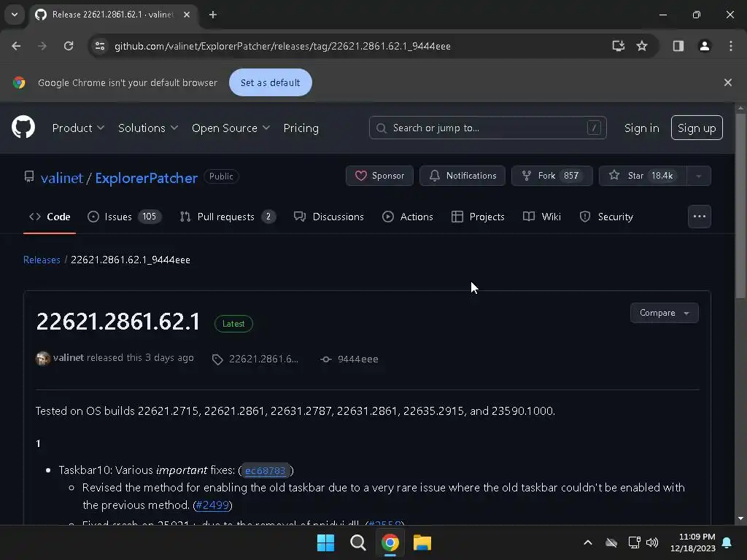Open the Chrome profile avatar icon
The height and width of the screenshot is (560, 747).
[x=704, y=46]
